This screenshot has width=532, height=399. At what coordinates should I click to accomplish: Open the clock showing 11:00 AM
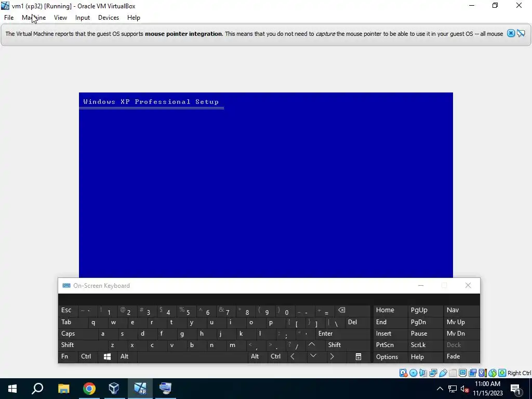tap(487, 389)
